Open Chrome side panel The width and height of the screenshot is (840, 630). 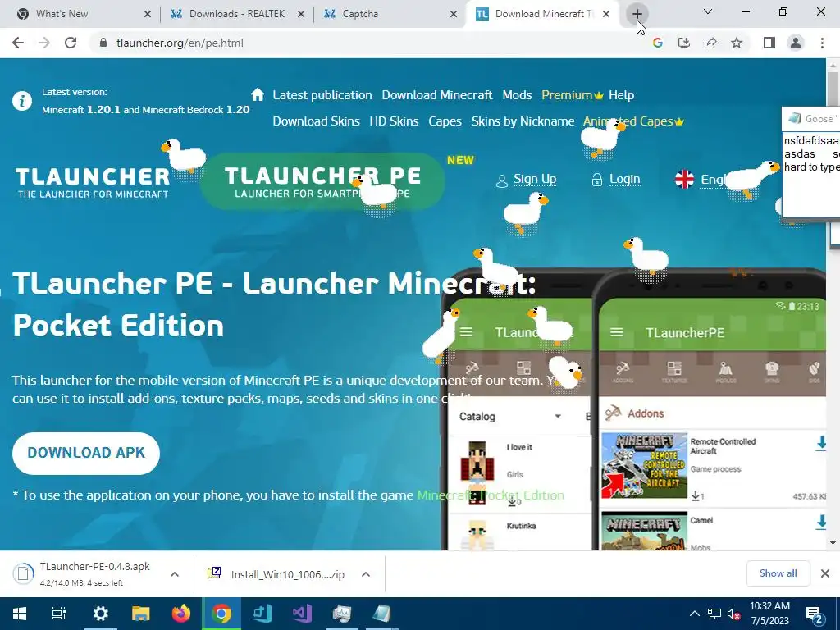769,43
